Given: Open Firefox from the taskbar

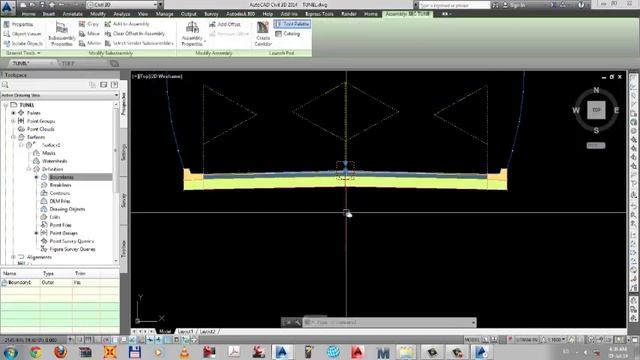Looking at the screenshot, I should [x=60, y=352].
